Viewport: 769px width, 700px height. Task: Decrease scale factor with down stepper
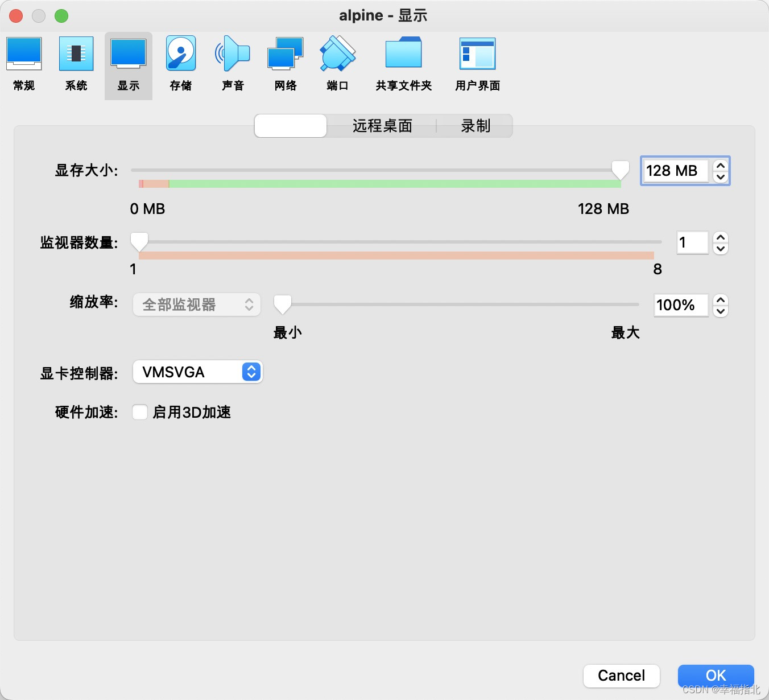pos(721,311)
